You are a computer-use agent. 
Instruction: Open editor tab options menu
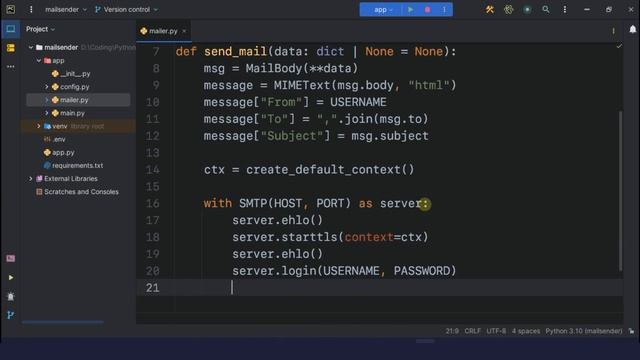[x=613, y=31]
